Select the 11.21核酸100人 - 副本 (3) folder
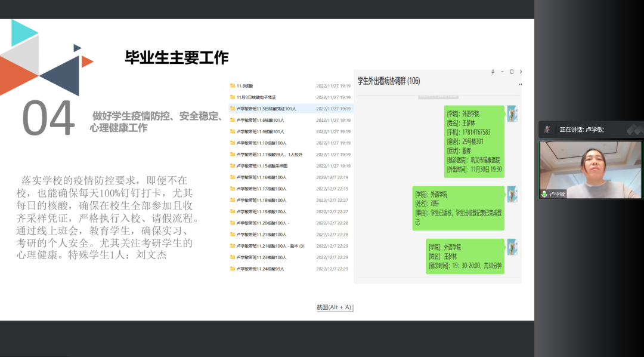This screenshot has height=357, width=644. [x=270, y=246]
